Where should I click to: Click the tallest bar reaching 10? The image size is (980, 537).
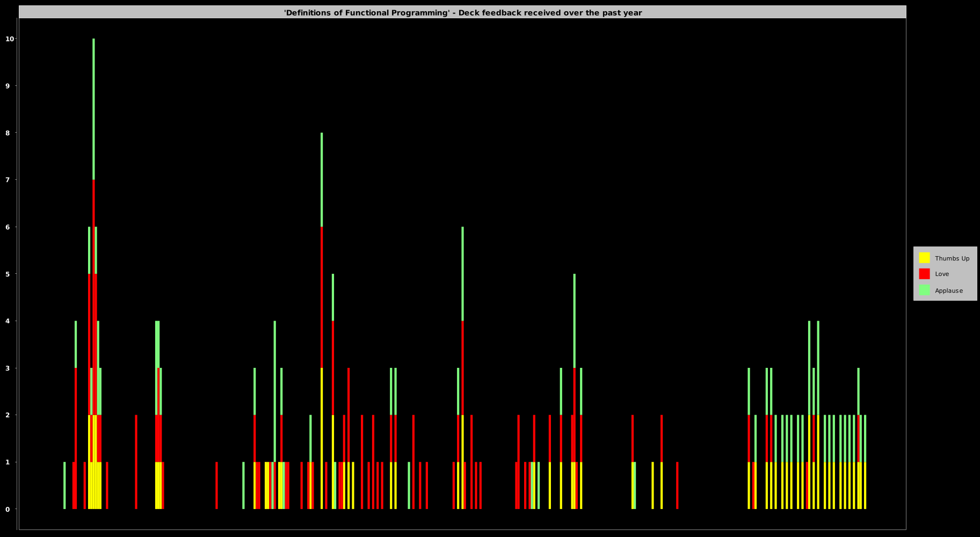93,274
